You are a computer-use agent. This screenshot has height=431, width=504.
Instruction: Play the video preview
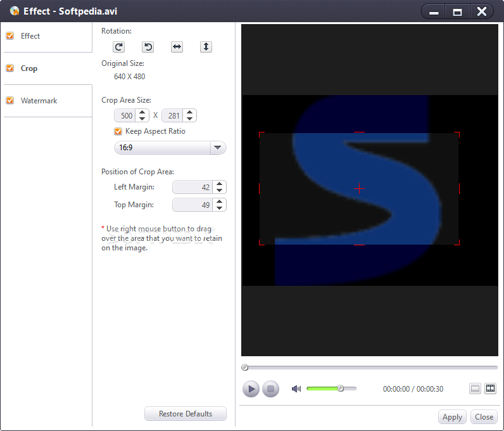click(x=251, y=389)
